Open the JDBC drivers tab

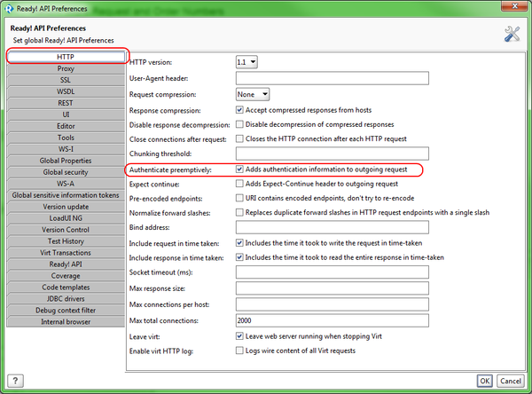click(66, 298)
